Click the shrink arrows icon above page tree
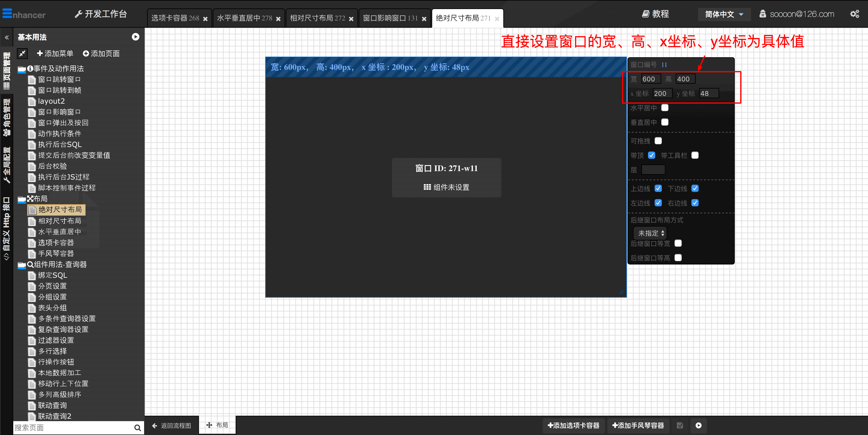 [22, 53]
